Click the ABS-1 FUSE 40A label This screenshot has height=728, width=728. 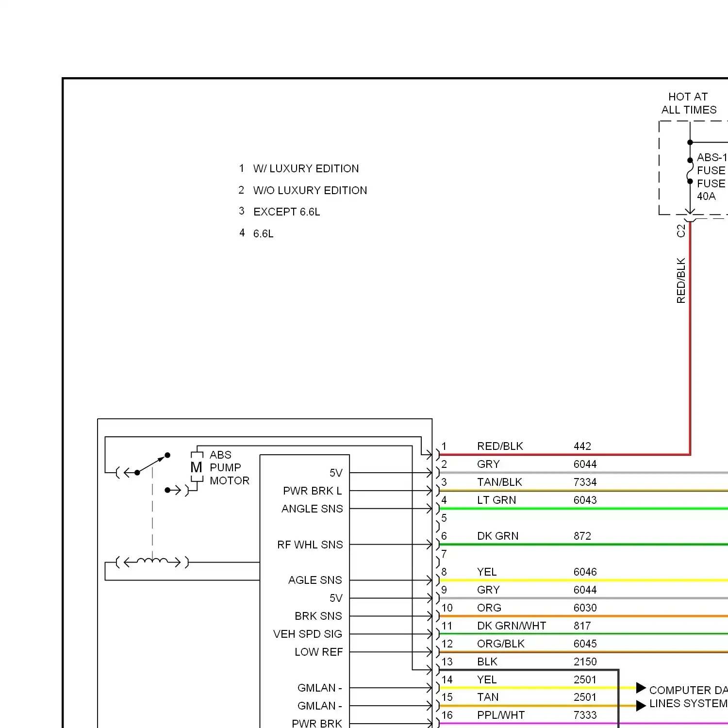pyautogui.click(x=711, y=177)
